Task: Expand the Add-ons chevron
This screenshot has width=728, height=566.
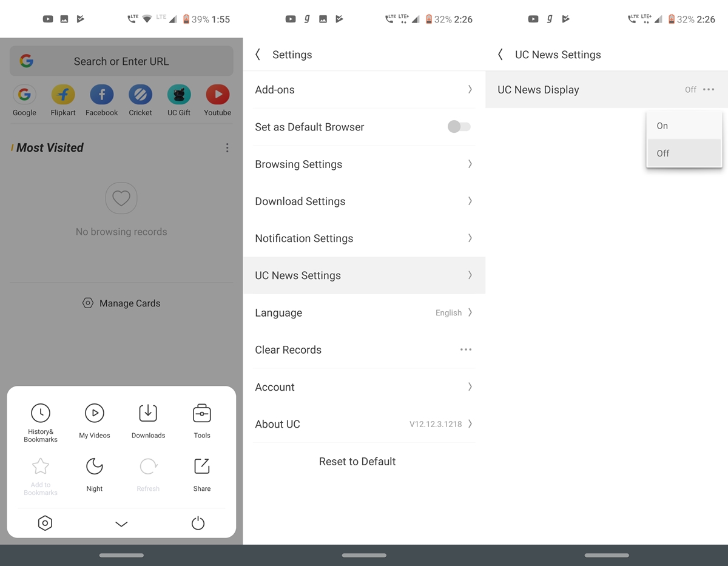Action: pos(470,90)
